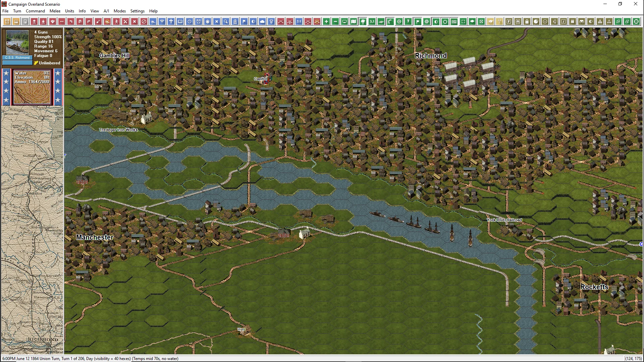Click the 2:1 odds toolbar icon

pyautogui.click(x=299, y=21)
